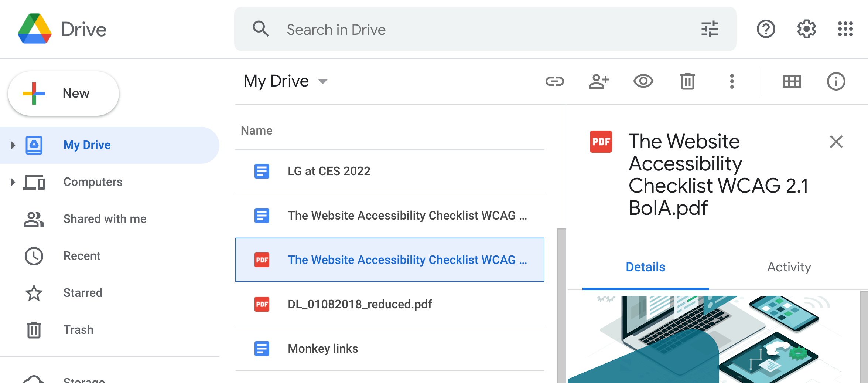868x383 pixels.
Task: Click the Computers devices icon
Action: click(34, 182)
